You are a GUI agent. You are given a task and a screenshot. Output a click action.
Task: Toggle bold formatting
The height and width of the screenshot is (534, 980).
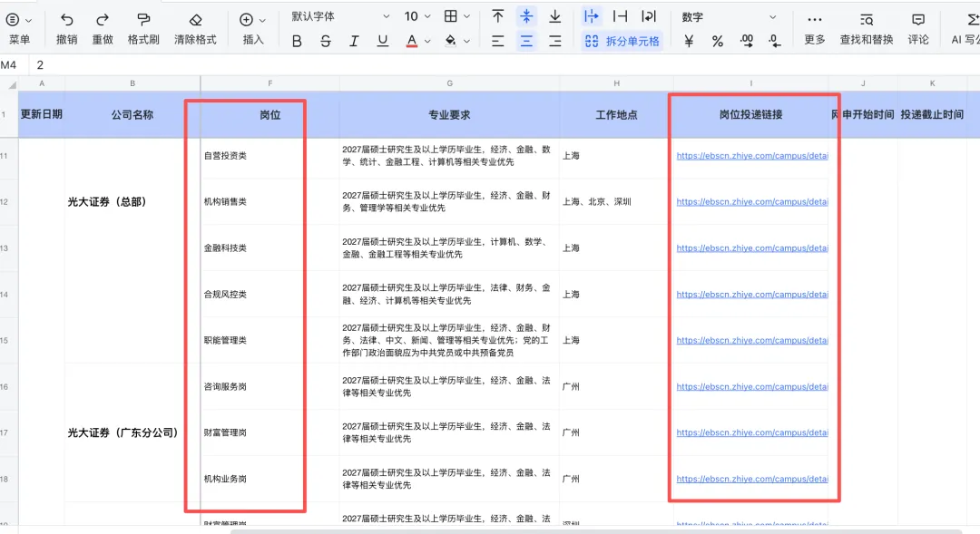tap(297, 41)
